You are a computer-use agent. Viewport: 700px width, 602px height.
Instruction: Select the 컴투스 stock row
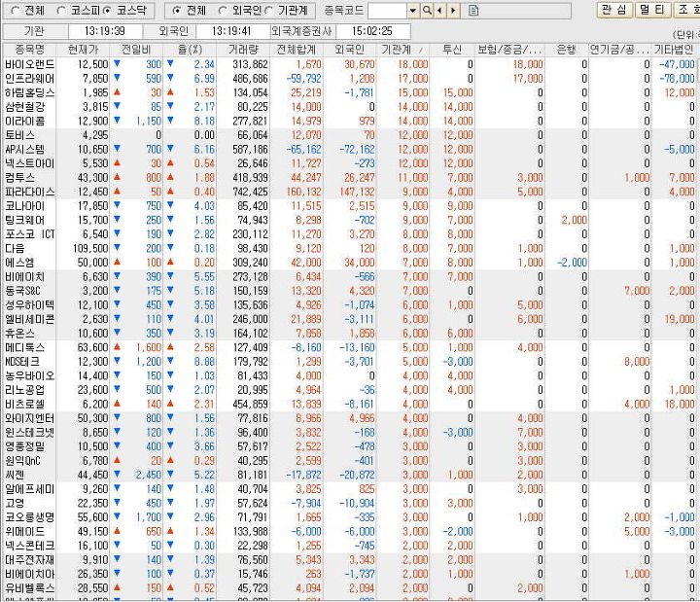(350, 178)
